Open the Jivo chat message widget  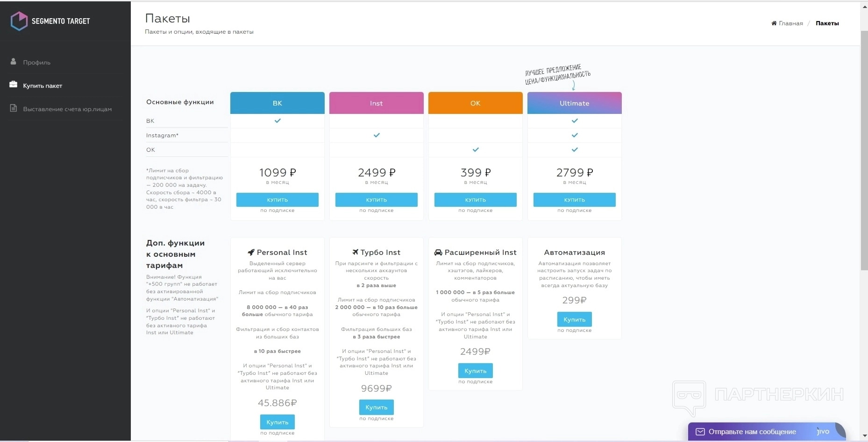tap(766, 432)
